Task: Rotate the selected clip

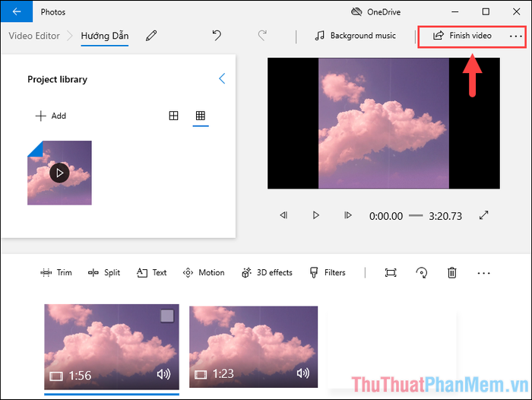Action: [421, 273]
